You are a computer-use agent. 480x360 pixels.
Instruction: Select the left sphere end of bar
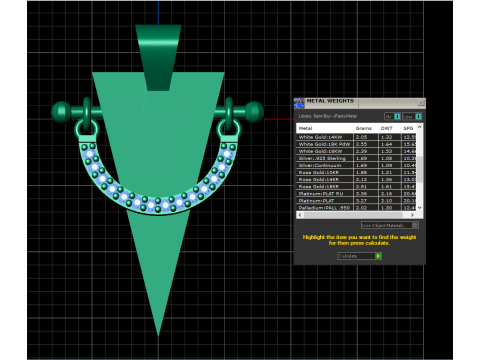(x=61, y=112)
